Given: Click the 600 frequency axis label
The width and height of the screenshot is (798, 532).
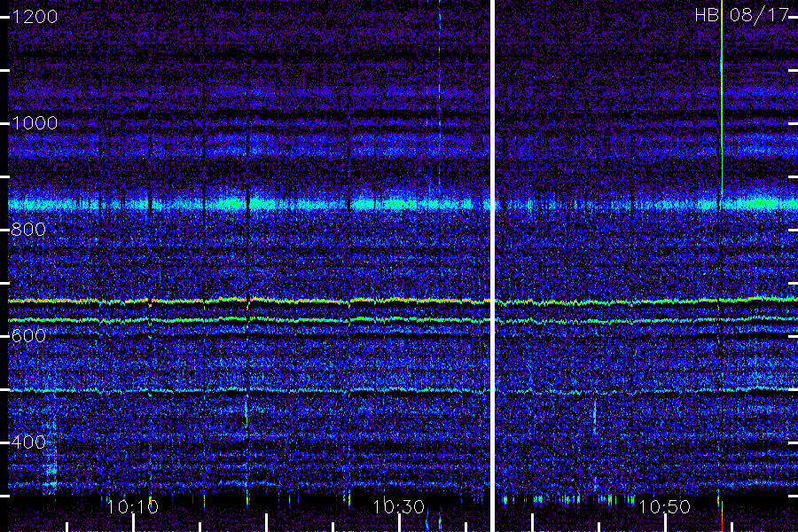Looking at the screenshot, I should [28, 336].
